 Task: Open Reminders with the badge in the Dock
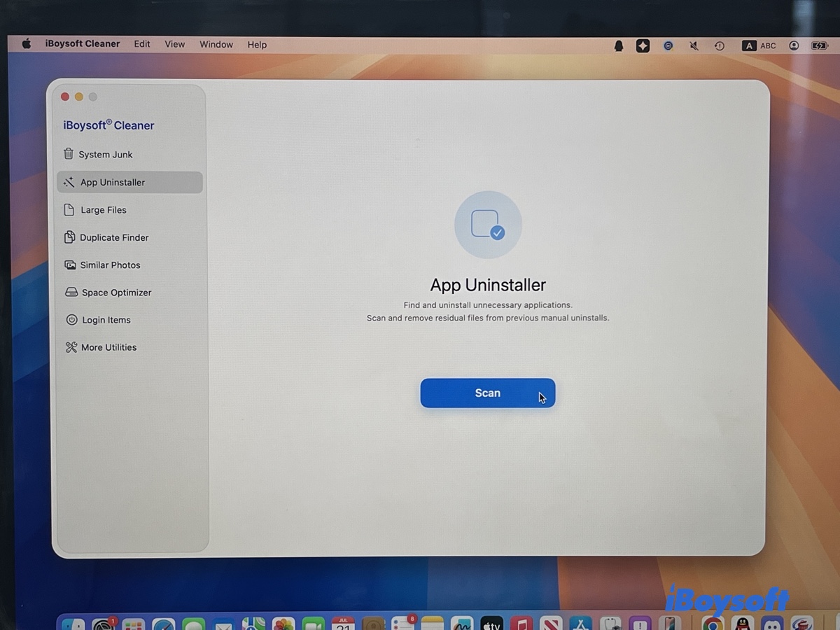coord(404,623)
